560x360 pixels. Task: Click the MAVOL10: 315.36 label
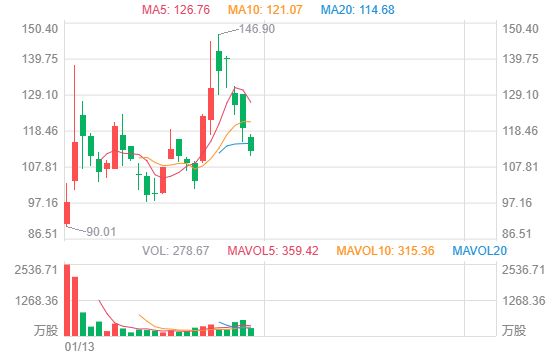coord(385,251)
